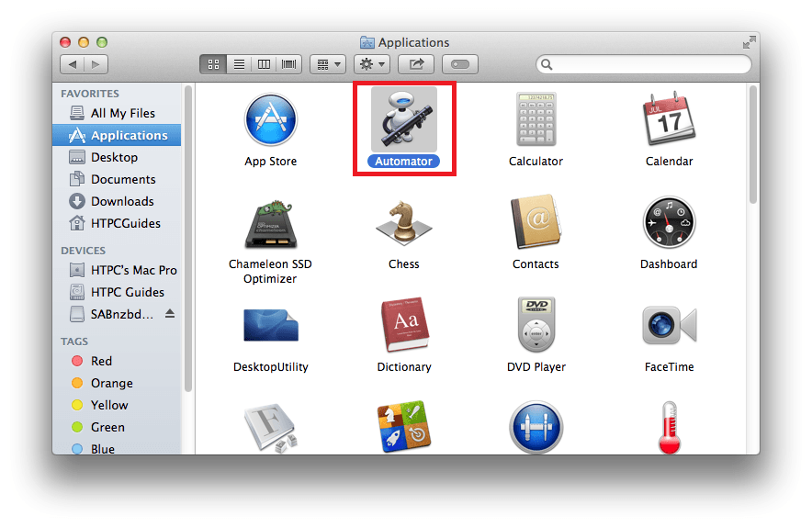The image size is (812, 527).
Task: Open the Arrange items dropdown
Action: click(327, 64)
